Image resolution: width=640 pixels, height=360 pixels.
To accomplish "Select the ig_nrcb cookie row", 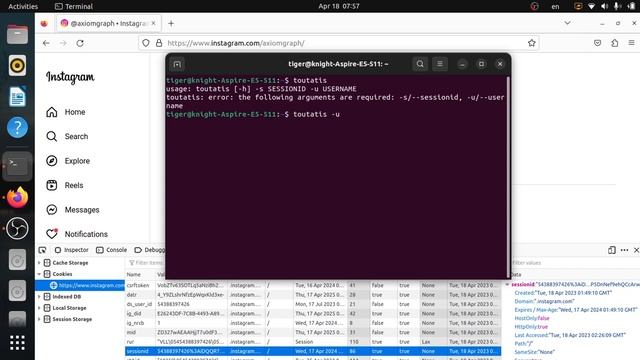I will pos(313,323).
